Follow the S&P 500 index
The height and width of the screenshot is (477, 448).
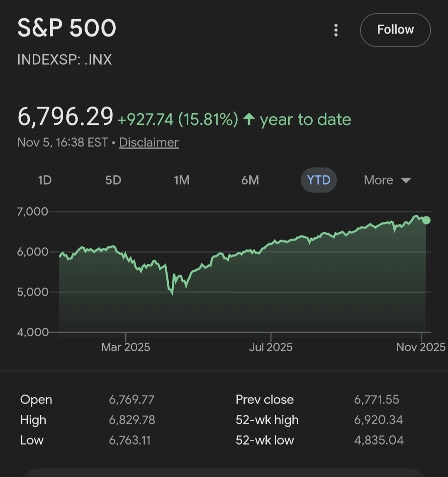(395, 30)
